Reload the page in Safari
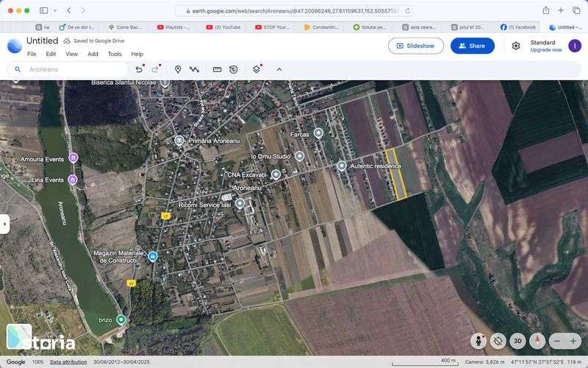This screenshot has width=588, height=368. (x=408, y=11)
